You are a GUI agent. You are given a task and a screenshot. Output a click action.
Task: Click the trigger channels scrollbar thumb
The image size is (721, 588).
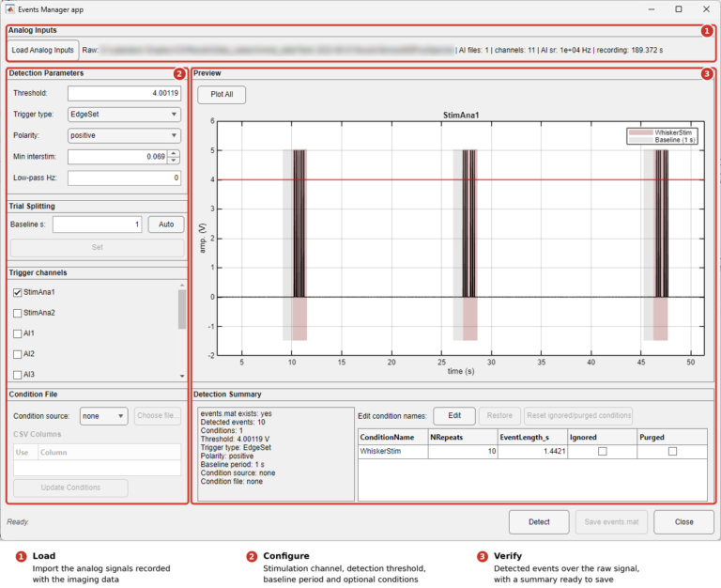click(x=182, y=309)
